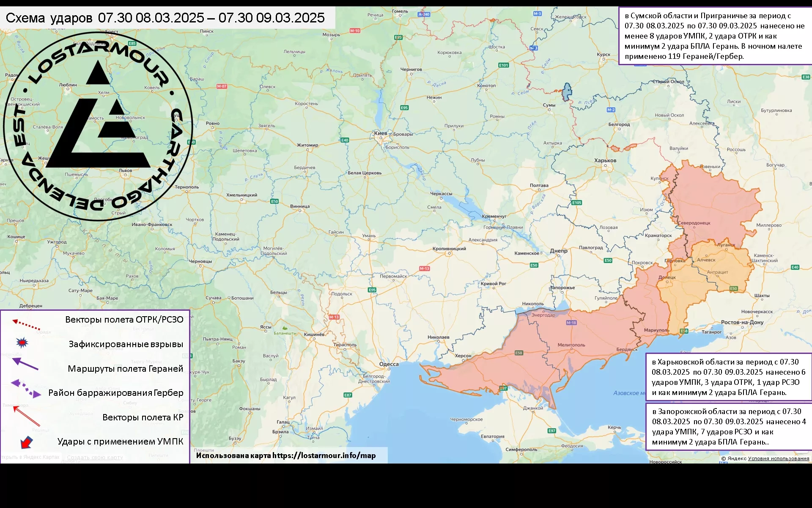
Task: Click the Житомир city label
Action: pyautogui.click(x=307, y=145)
